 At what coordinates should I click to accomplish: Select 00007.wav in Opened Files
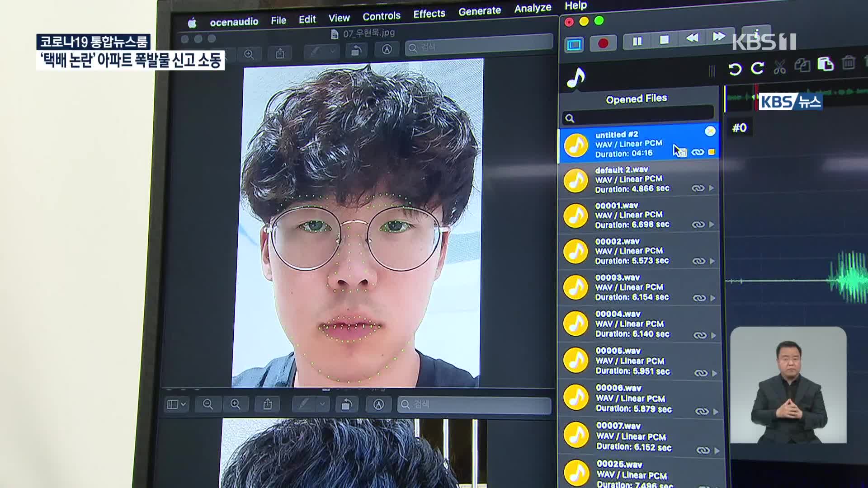point(642,436)
